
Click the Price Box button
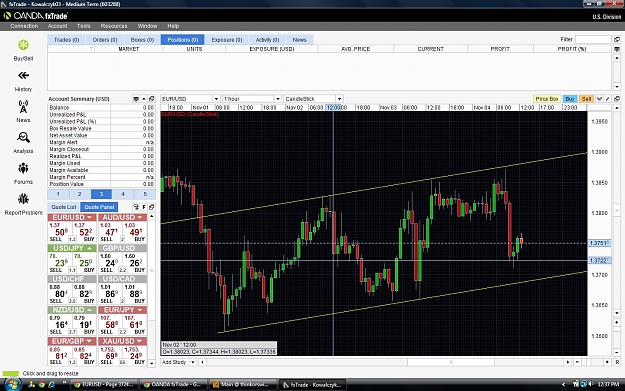[x=547, y=99]
